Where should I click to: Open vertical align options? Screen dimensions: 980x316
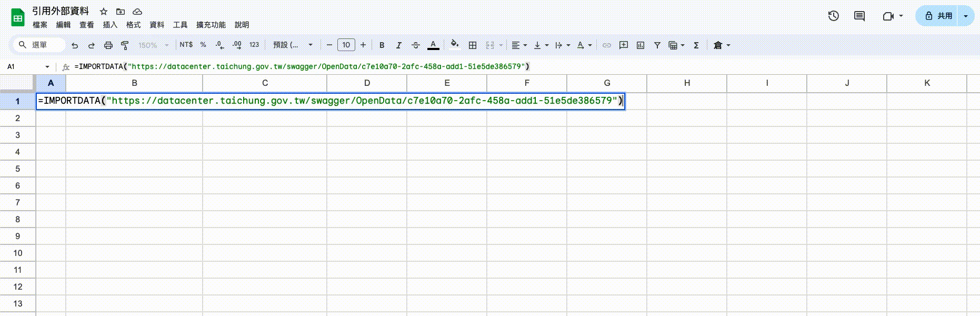coord(541,45)
